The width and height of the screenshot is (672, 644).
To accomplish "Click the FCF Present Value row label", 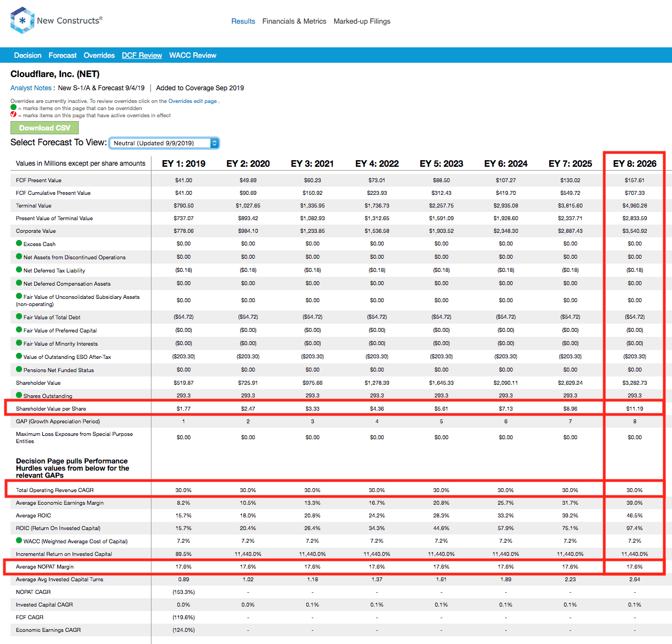I will (x=39, y=181).
